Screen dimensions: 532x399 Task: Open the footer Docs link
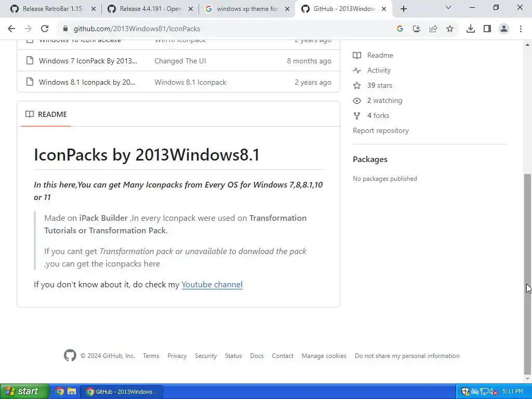(257, 356)
